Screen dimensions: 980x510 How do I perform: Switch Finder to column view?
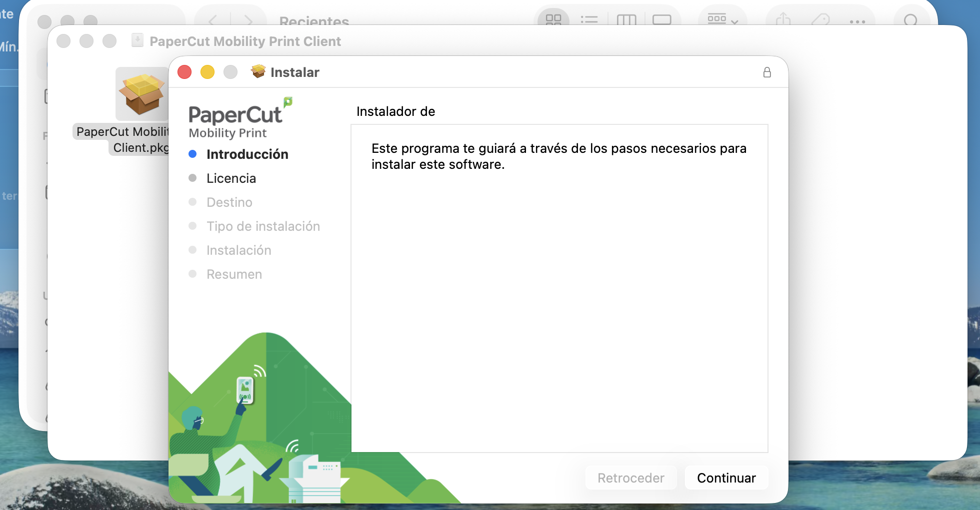[x=626, y=20]
